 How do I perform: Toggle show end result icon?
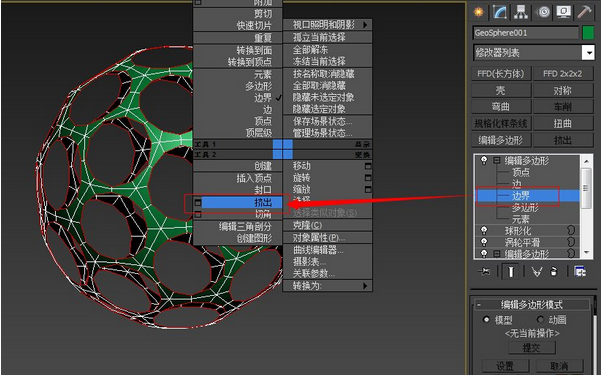[511, 271]
